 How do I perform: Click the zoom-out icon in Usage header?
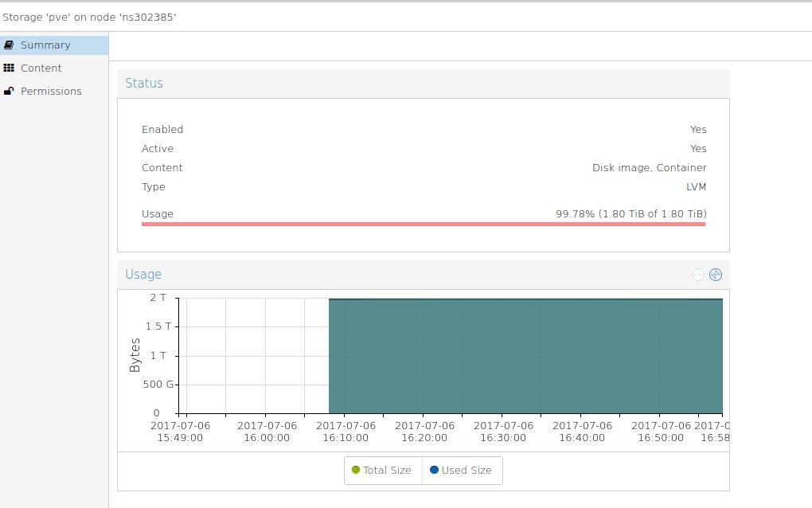(697, 275)
